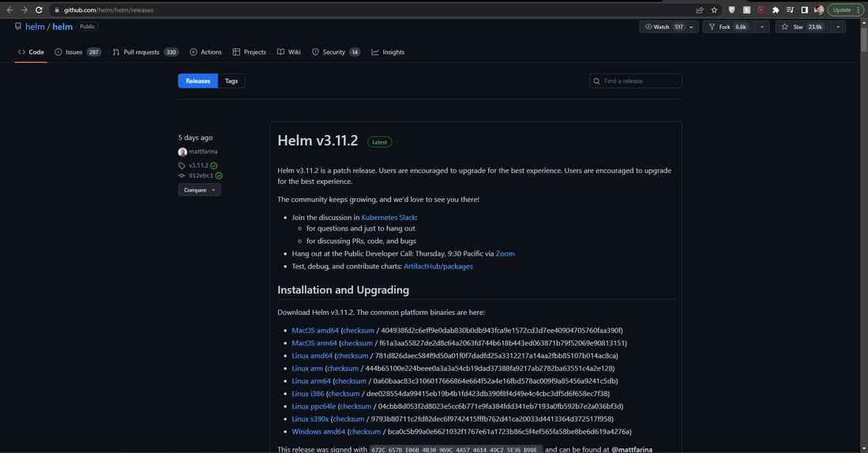Viewport: 868px width, 453px height.
Task: Expand the Compare dropdown
Action: tap(199, 189)
